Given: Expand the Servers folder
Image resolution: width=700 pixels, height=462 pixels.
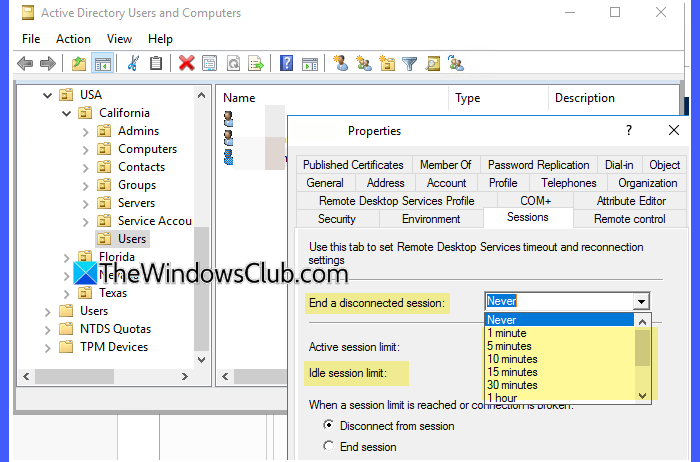Looking at the screenshot, I should (85, 204).
